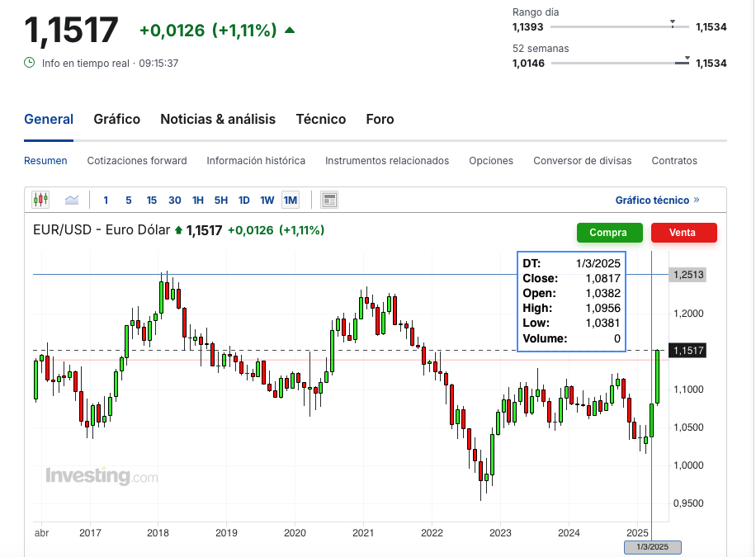Select the 1W interval

tap(267, 201)
